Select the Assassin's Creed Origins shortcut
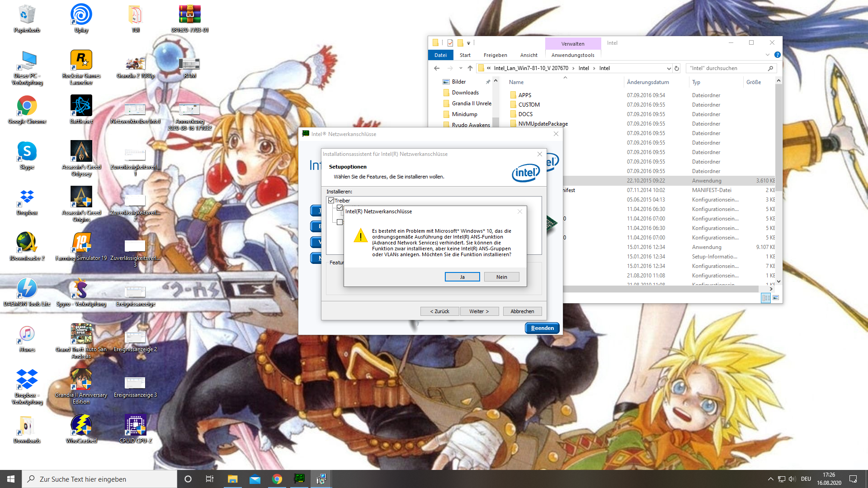The width and height of the screenshot is (868, 488). click(x=81, y=204)
